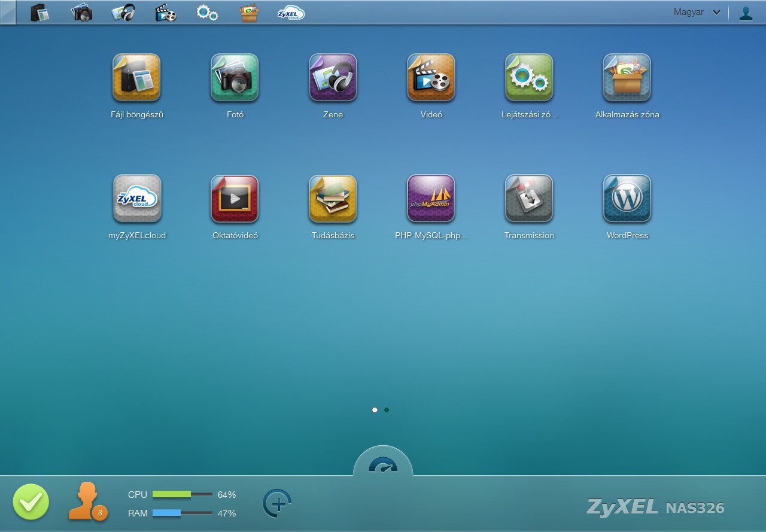The image size is (766, 532).
Task: Go to the first desktop page dot
Action: coord(375,410)
